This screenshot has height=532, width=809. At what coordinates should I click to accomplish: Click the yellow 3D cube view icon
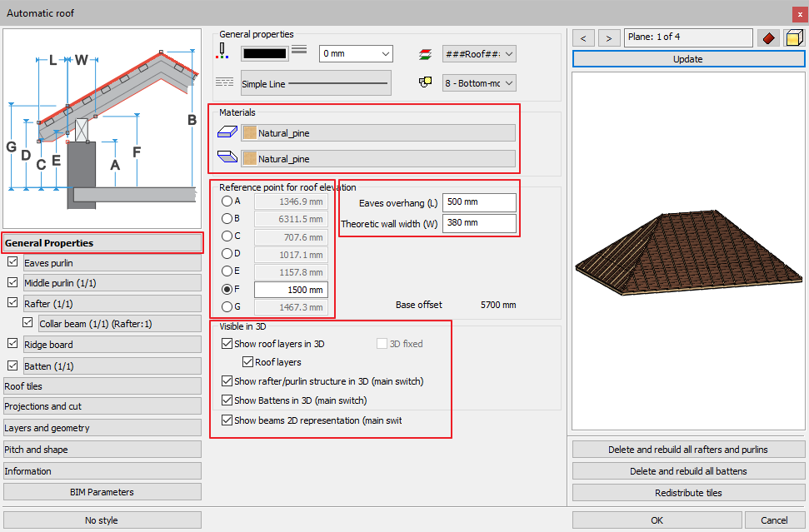pyautogui.click(x=793, y=38)
